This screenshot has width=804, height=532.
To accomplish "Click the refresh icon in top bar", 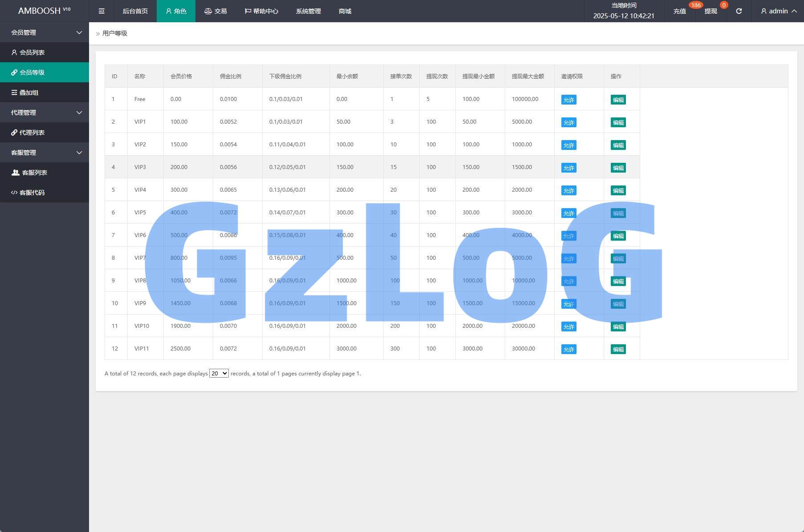I will [x=739, y=11].
